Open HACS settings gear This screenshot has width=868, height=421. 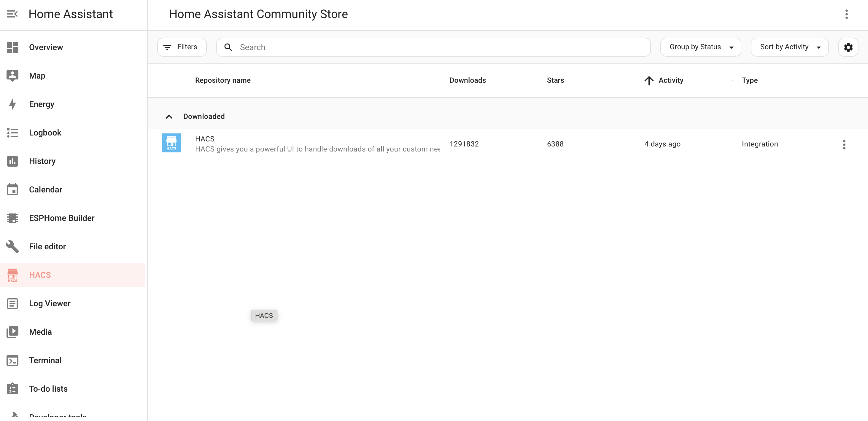coord(848,47)
